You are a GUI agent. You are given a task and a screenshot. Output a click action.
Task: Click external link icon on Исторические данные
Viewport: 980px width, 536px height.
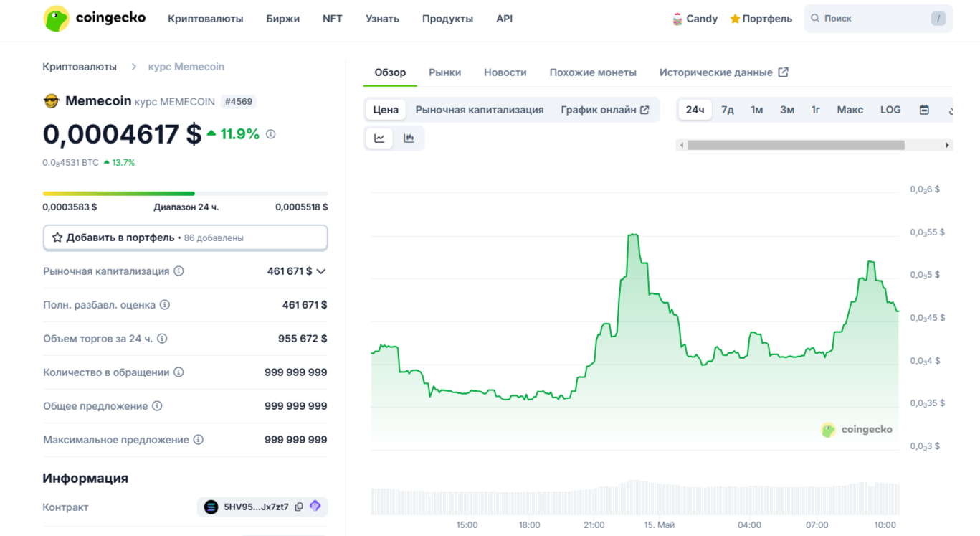click(x=784, y=72)
